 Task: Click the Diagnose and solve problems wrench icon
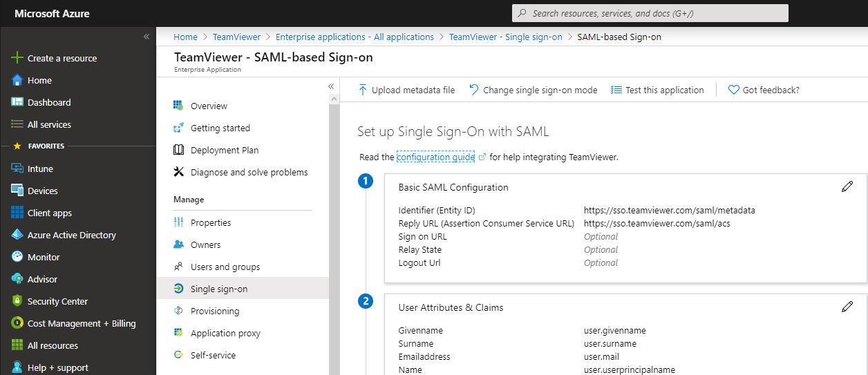tap(178, 172)
